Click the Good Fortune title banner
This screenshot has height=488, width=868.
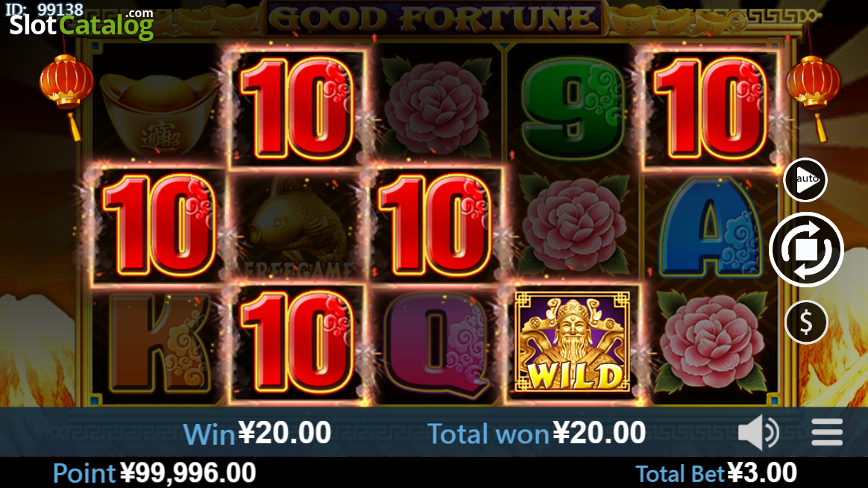click(434, 18)
